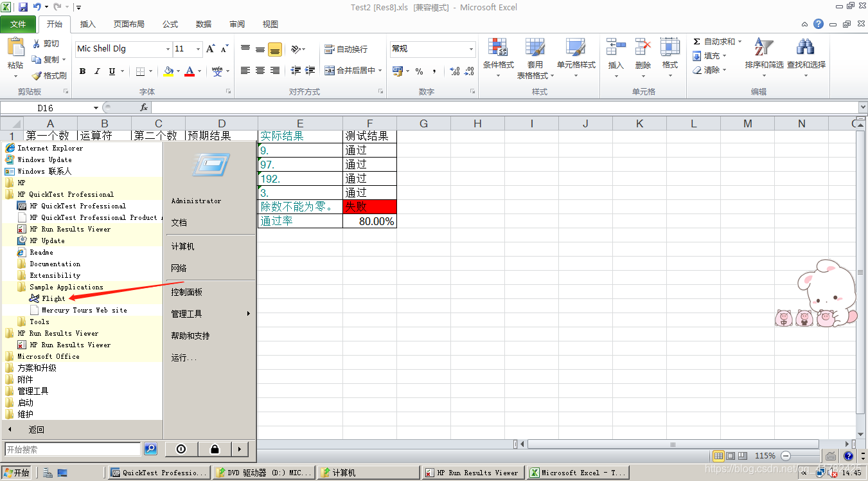Open the number format dropdown 常规
868x481 pixels.
click(471, 49)
